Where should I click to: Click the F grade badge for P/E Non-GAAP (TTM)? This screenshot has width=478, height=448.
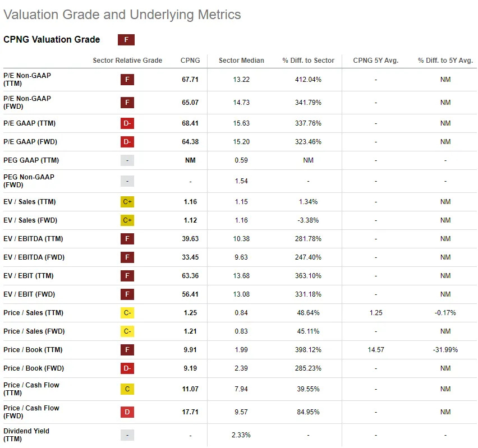tap(127, 80)
